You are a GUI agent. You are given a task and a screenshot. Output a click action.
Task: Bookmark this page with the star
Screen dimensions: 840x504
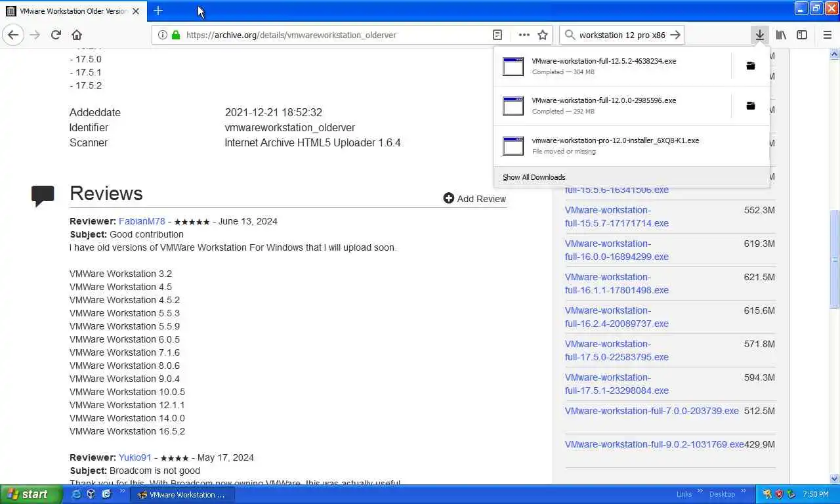tap(543, 35)
